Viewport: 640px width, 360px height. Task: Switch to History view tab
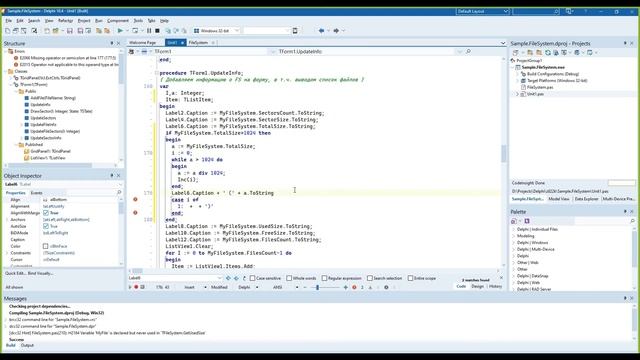coord(496,286)
